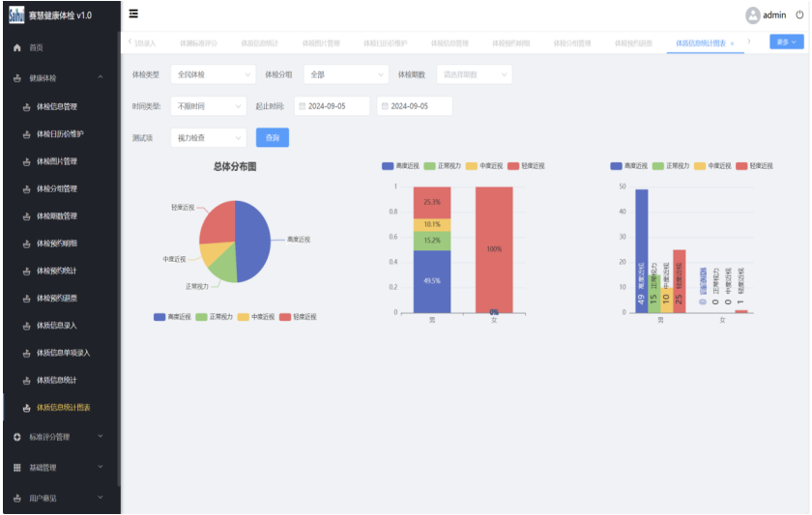Image resolution: width=812 pixels, height=515 pixels.
Task: Expand the 标准评分管理 menu
Action: click(x=59, y=437)
